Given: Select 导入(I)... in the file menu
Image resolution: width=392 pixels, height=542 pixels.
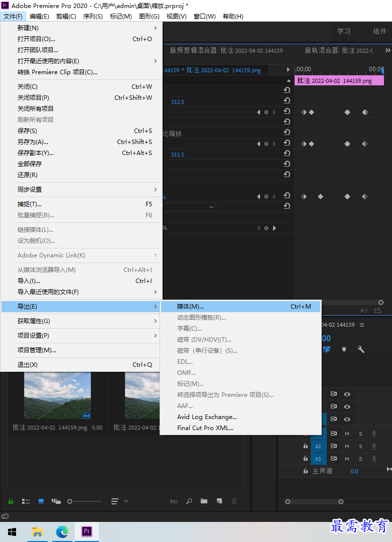Looking at the screenshot, I should (x=82, y=281).
